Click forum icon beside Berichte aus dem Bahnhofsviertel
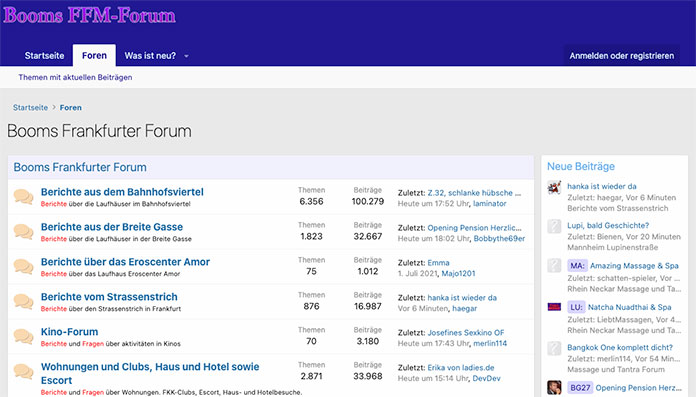The height and width of the screenshot is (397, 696). tap(24, 196)
